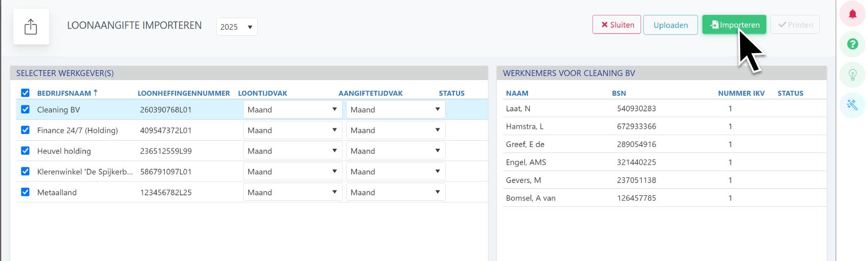The height and width of the screenshot is (261, 868).
Task: Open the help question mark icon
Action: coord(852,44)
